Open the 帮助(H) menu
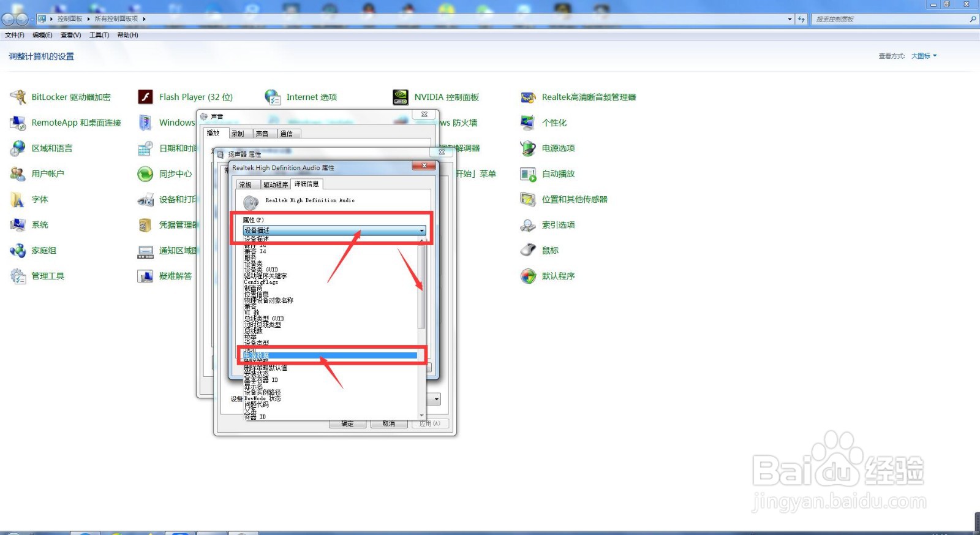The width and height of the screenshot is (980, 535). point(127,35)
